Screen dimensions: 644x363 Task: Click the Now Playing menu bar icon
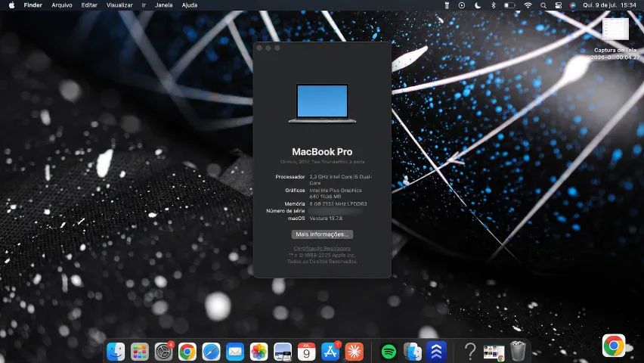click(x=462, y=5)
